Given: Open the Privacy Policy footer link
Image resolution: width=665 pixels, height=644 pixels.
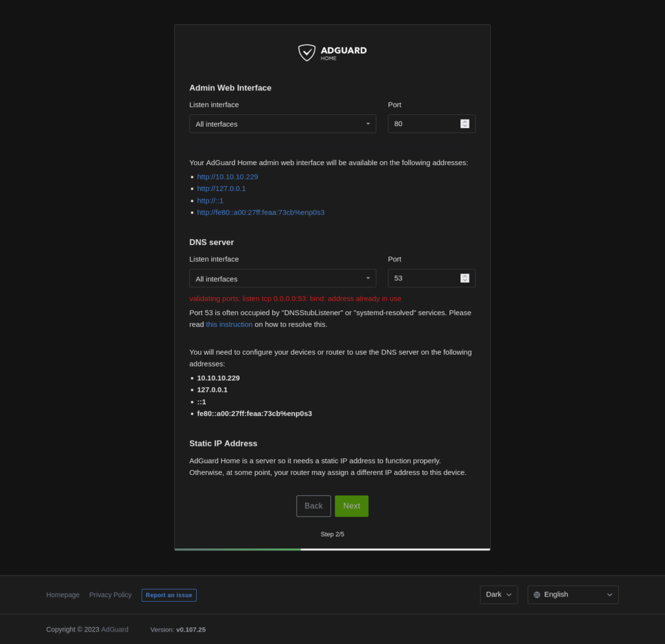Looking at the screenshot, I should coord(110,595).
